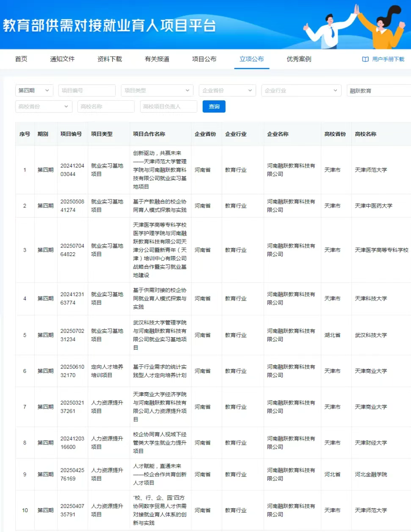Click project name starting 校企协同育人视域下经管类

[x=160, y=443]
